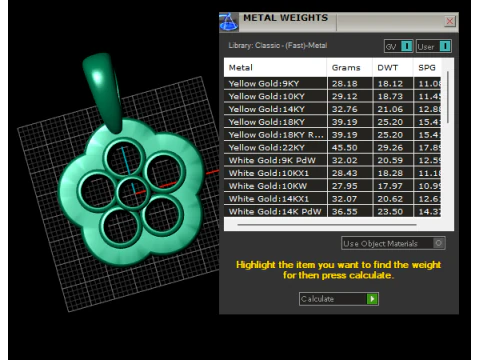Viewport: 480px width, 360px height.
Task: Click the green Calculate arrow icon
Action: click(x=372, y=299)
